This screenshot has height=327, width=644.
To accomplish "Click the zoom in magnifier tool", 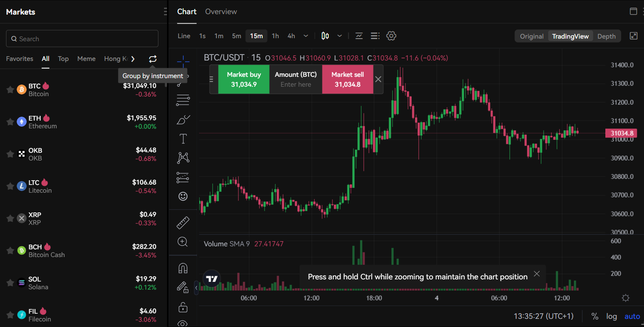I will coord(183,242).
